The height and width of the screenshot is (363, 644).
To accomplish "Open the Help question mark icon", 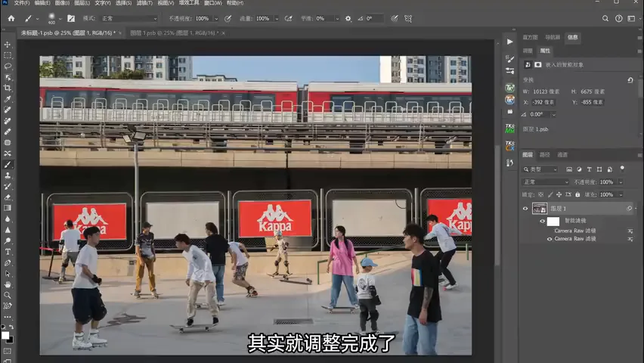I will pos(618,18).
